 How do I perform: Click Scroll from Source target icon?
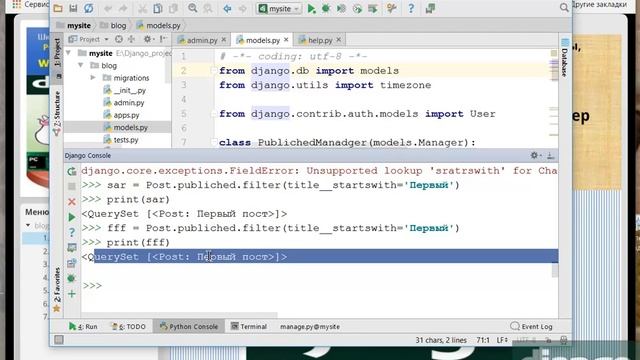119,39
